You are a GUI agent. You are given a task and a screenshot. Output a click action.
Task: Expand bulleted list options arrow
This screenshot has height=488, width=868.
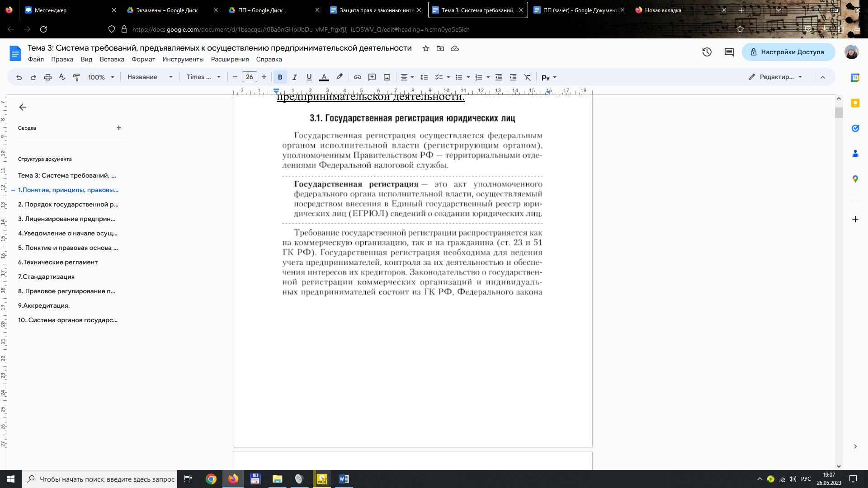tap(468, 77)
